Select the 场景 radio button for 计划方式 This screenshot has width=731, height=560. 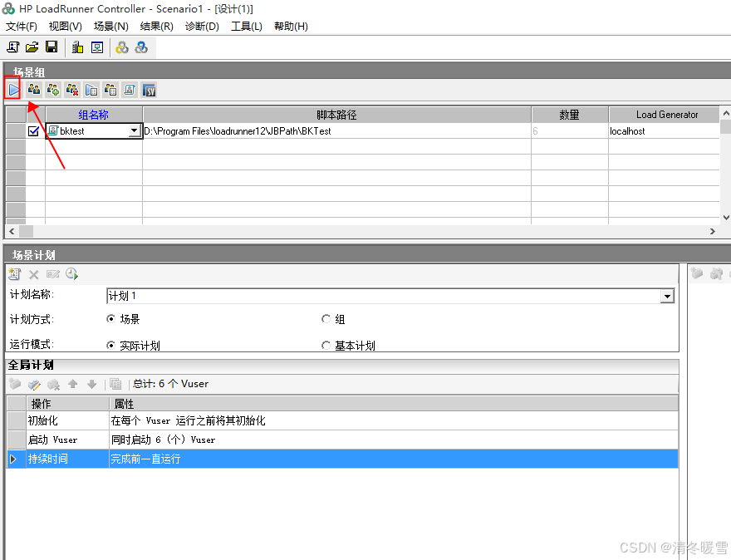tap(110, 319)
